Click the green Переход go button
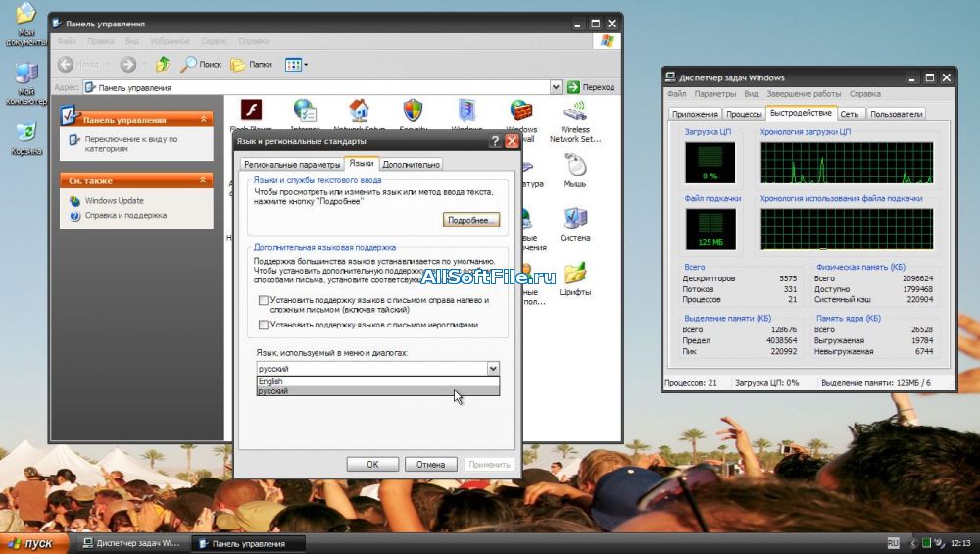The height and width of the screenshot is (554, 980). click(x=591, y=87)
